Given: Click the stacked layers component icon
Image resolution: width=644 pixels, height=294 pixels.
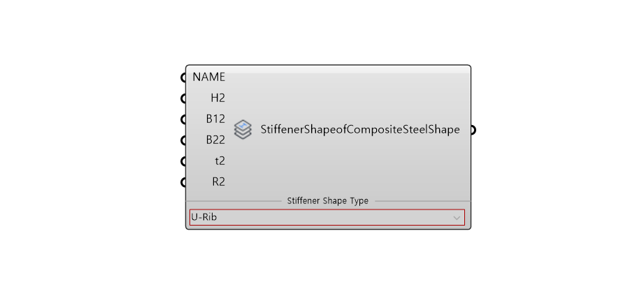Looking at the screenshot, I should (x=243, y=130).
